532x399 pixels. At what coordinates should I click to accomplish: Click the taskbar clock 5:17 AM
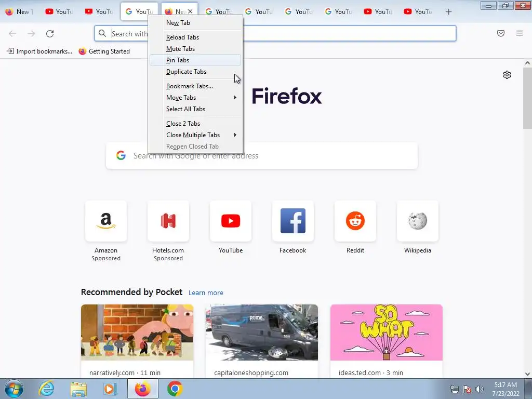pos(506,385)
